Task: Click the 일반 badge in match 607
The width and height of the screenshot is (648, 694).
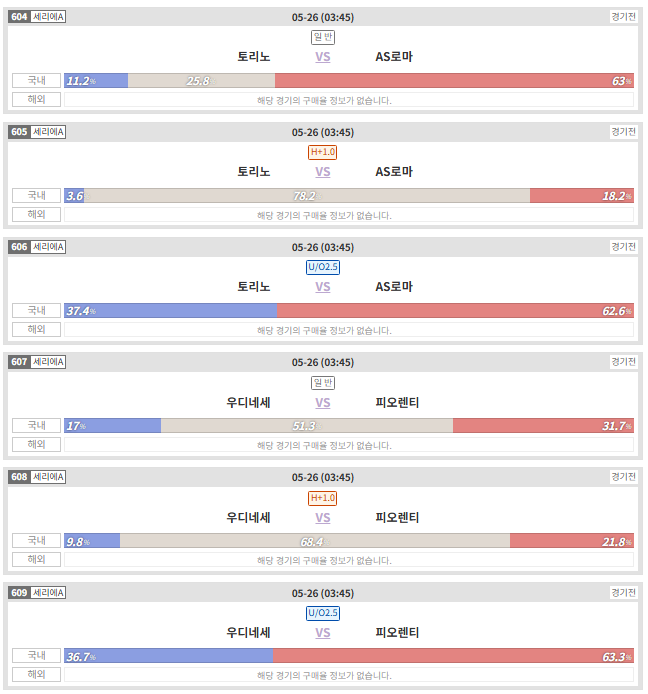Action: [x=323, y=383]
